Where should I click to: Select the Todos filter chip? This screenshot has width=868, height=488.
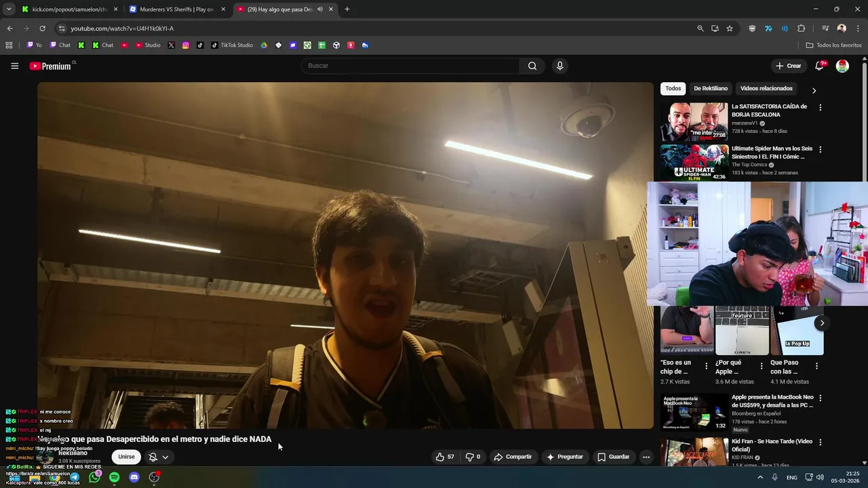click(x=673, y=89)
